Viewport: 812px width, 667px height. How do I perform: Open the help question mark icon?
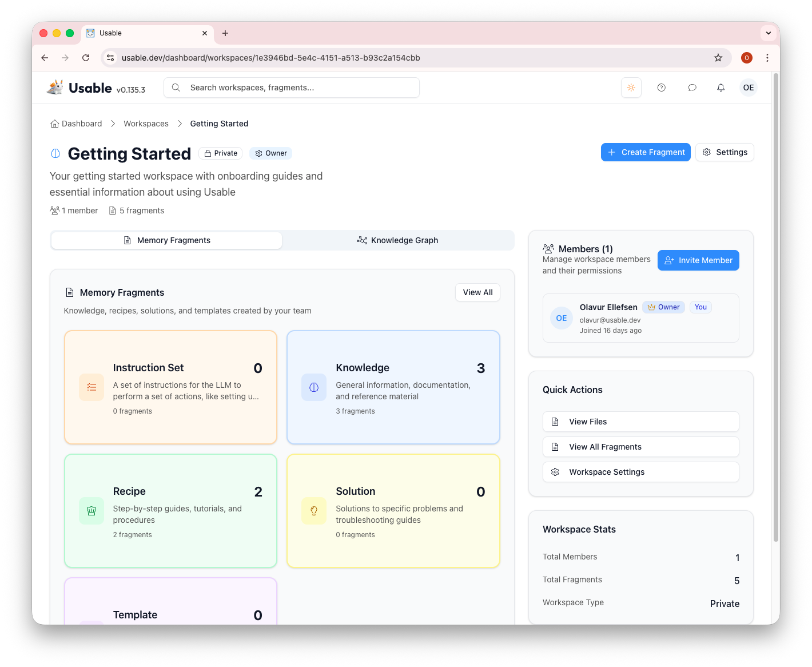tap(662, 88)
